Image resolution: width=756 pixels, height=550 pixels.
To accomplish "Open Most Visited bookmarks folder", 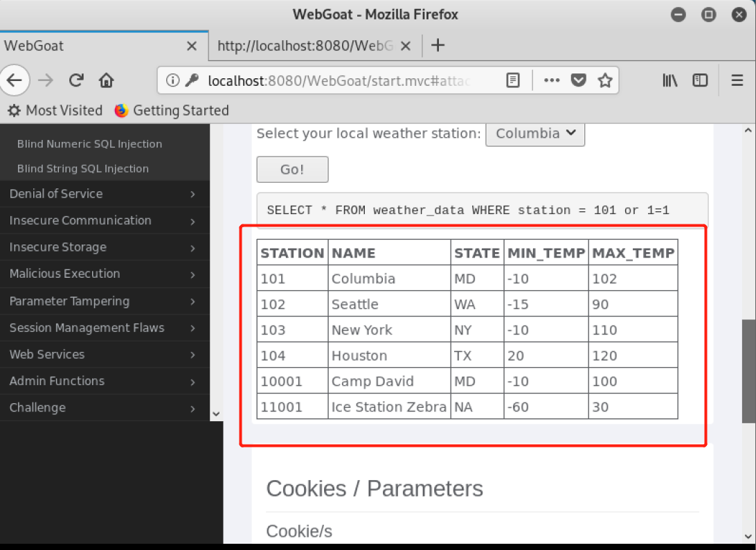I will click(55, 110).
